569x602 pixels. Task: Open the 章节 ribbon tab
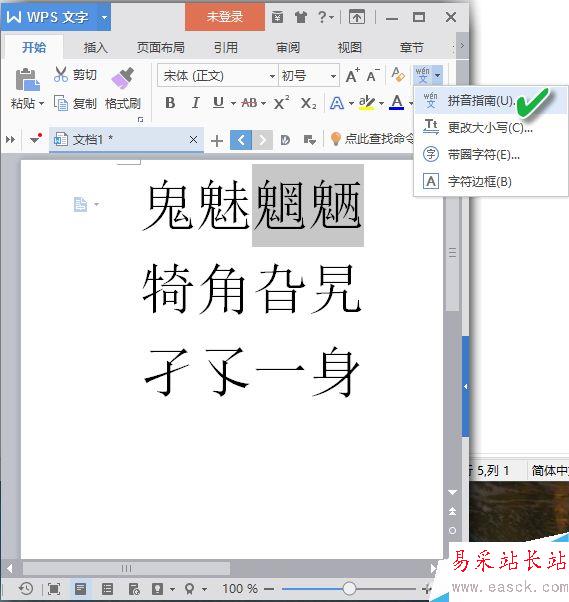412,47
